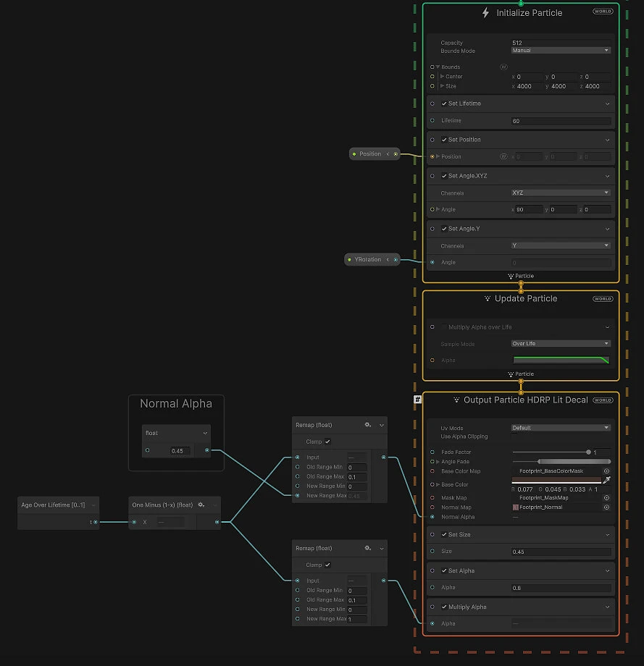Toggle the Multiply Alpha block checkbox

(x=444, y=607)
